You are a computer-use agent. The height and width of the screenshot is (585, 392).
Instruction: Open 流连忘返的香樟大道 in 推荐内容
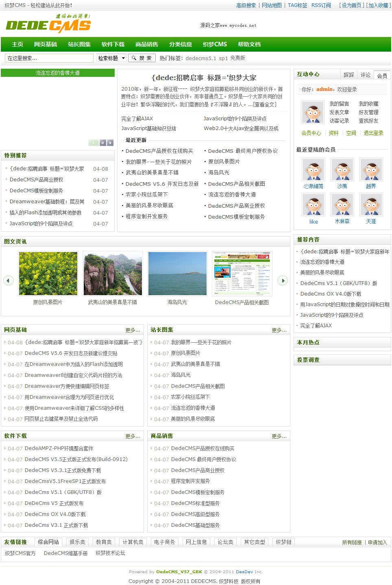pyautogui.click(x=322, y=262)
